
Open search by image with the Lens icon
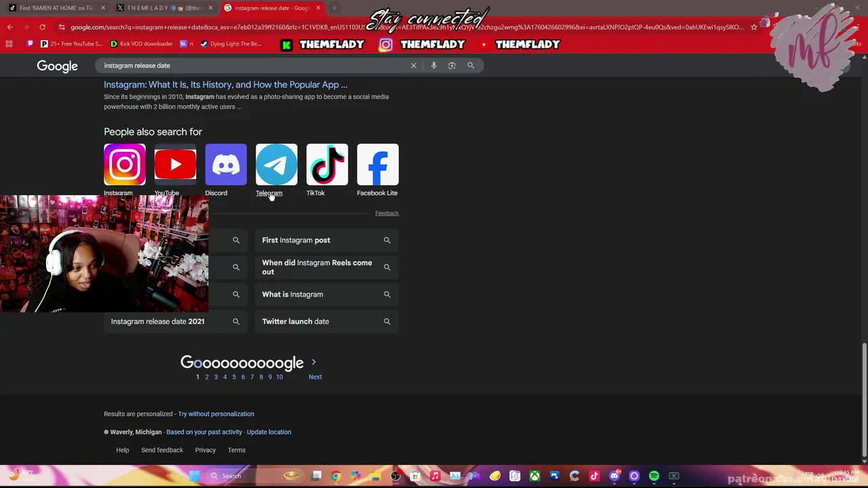(452, 66)
